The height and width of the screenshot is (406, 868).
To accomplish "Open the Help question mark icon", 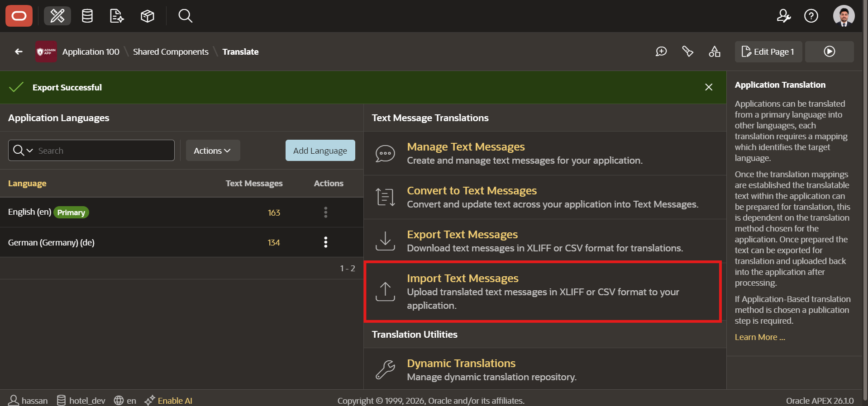I will pyautogui.click(x=811, y=16).
